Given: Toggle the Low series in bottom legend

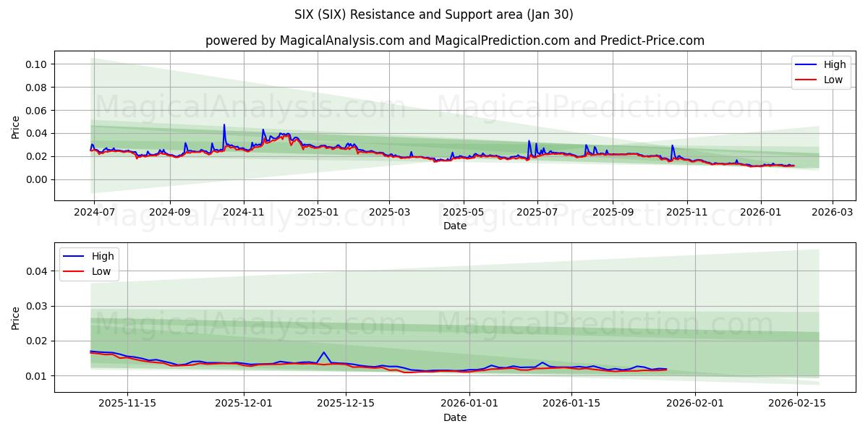Looking at the screenshot, I should [x=101, y=271].
